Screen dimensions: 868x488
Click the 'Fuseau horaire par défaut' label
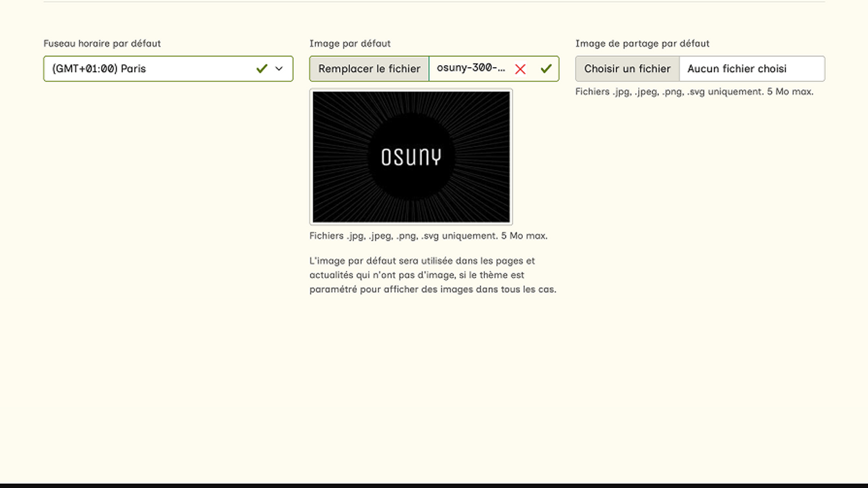point(102,43)
